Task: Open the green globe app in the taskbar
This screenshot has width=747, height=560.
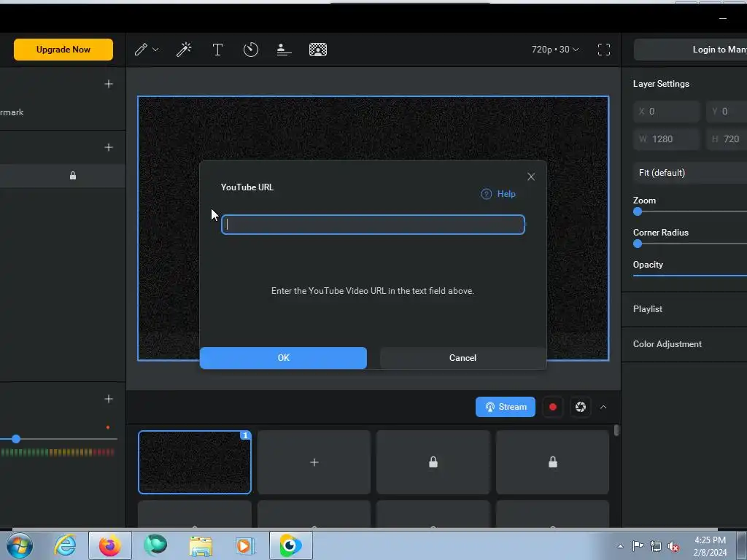Action: pos(156,545)
